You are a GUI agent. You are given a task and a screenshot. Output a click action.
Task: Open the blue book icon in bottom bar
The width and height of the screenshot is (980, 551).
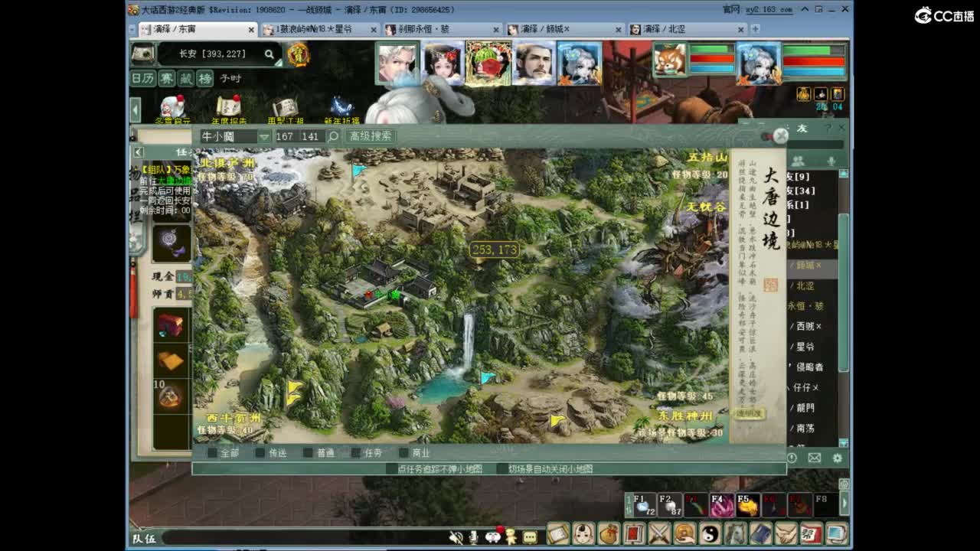click(x=760, y=533)
